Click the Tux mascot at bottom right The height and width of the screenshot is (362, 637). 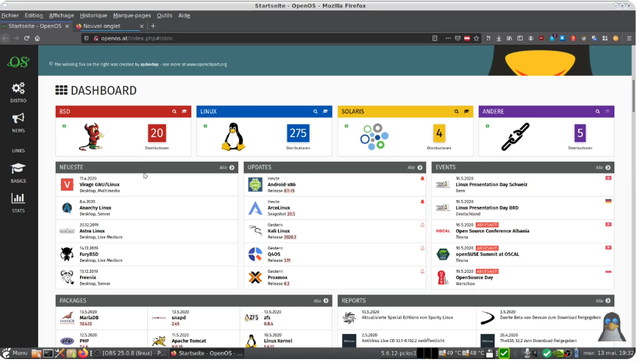pos(611,327)
